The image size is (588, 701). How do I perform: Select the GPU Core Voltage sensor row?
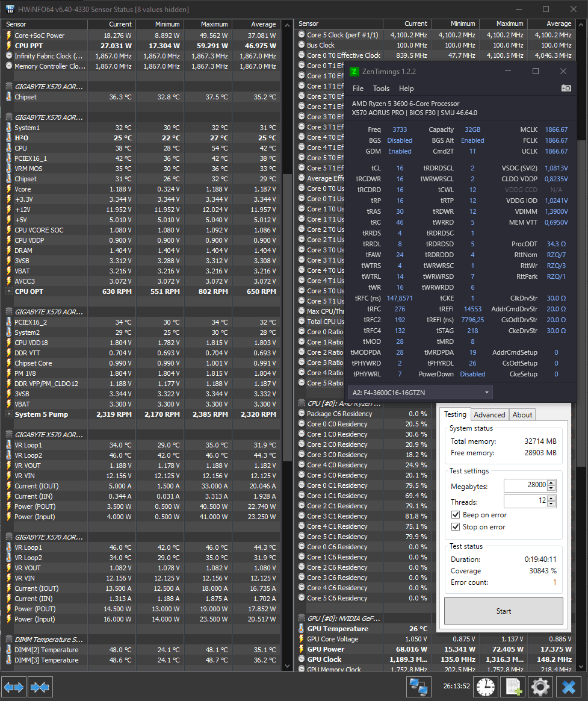436,640
